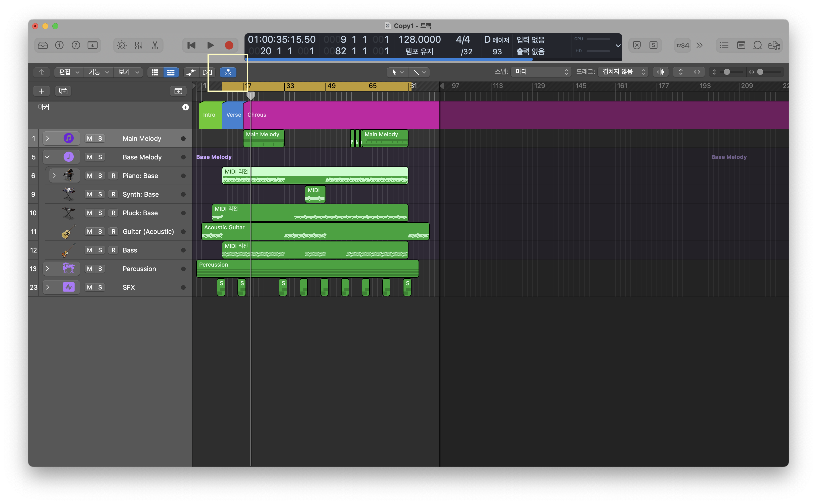Mute the Main Melody track
This screenshot has height=504, width=817.
[89, 138]
